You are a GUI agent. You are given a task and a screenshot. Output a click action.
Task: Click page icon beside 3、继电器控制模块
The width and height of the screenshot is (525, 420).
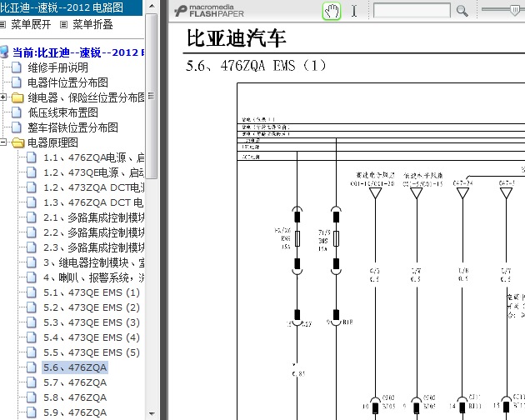pos(32,262)
